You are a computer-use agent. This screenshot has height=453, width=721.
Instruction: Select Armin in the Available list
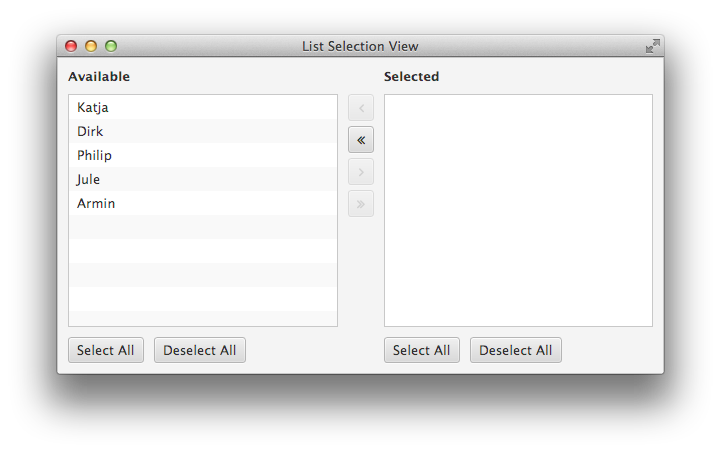coord(203,203)
